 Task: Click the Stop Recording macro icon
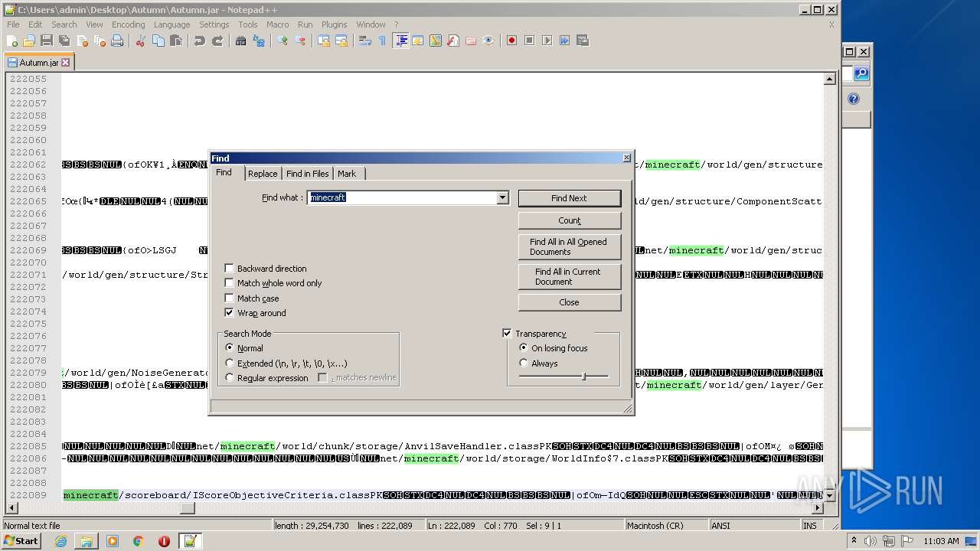(530, 41)
